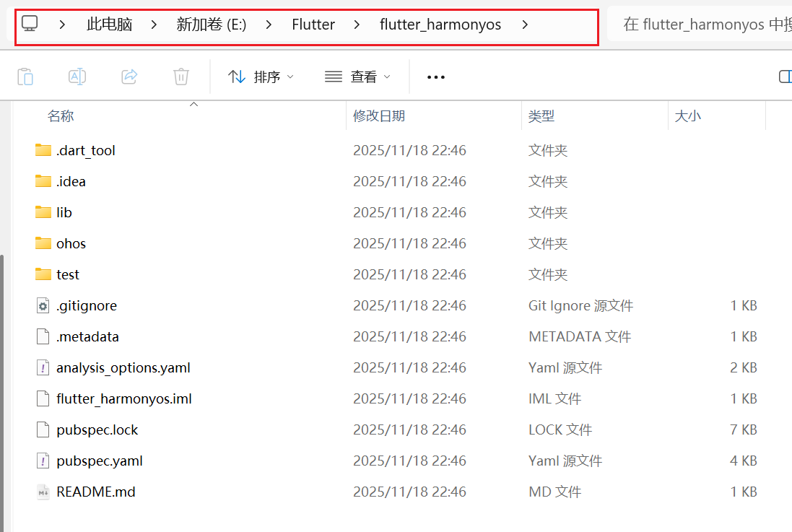This screenshot has width=792, height=532.
Task: Click the .idea folder icon
Action: (43, 181)
